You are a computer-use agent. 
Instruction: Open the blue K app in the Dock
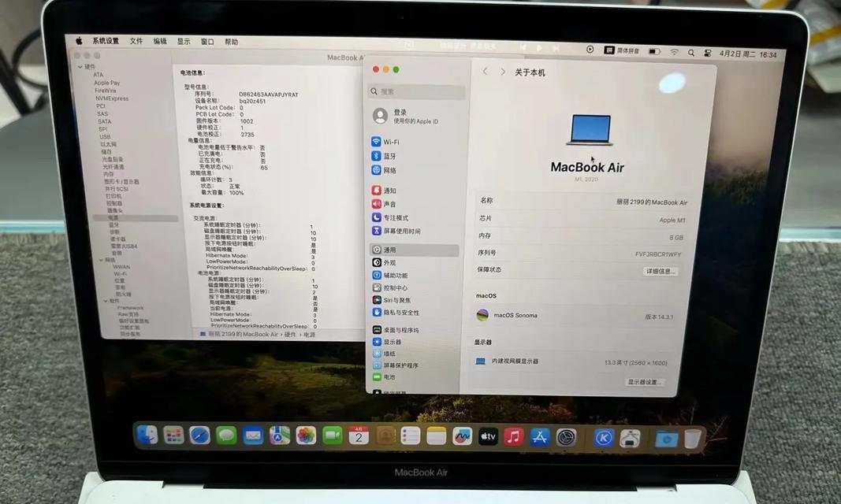tap(604, 438)
